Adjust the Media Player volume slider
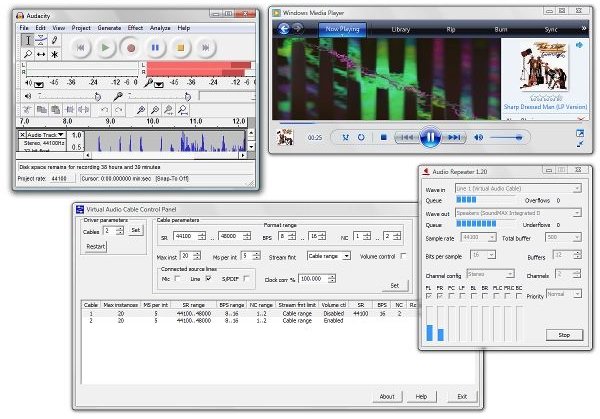600x419 pixels. 507,137
